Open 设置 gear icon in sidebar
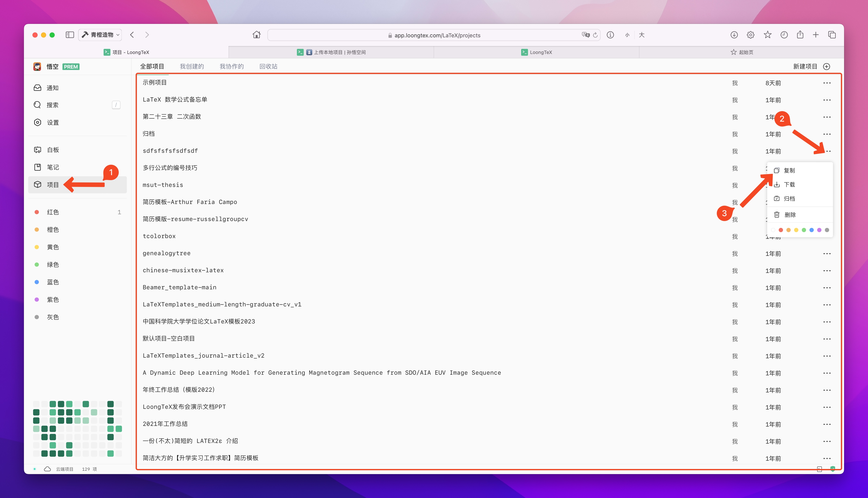868x498 pixels. click(x=38, y=122)
